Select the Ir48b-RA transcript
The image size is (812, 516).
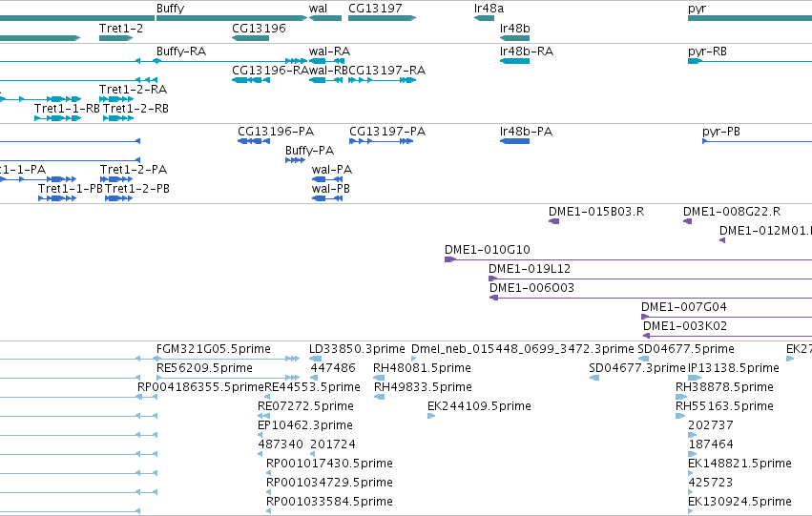click(514, 61)
